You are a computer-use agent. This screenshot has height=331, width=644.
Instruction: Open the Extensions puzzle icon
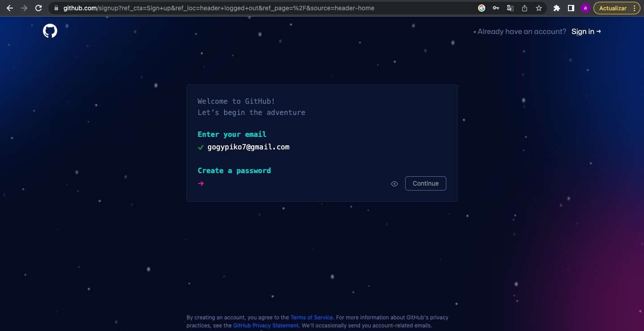click(557, 8)
